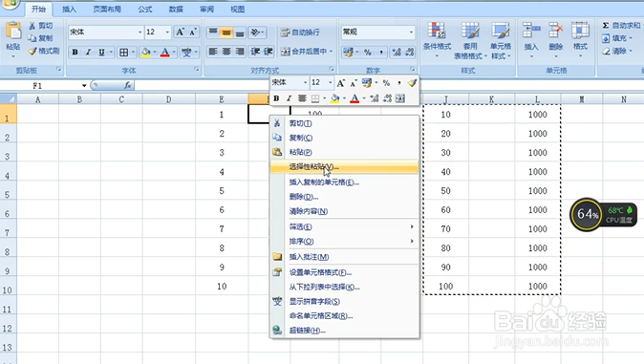644x364 pixels.
Task: Choose Hyperlink (超链接) in context menu
Action: [344, 331]
